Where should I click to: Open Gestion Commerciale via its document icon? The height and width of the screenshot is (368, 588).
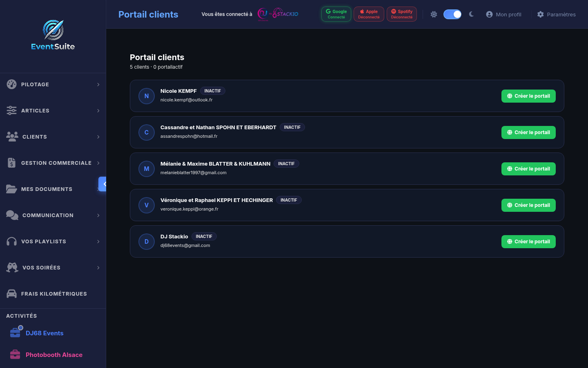point(11,163)
